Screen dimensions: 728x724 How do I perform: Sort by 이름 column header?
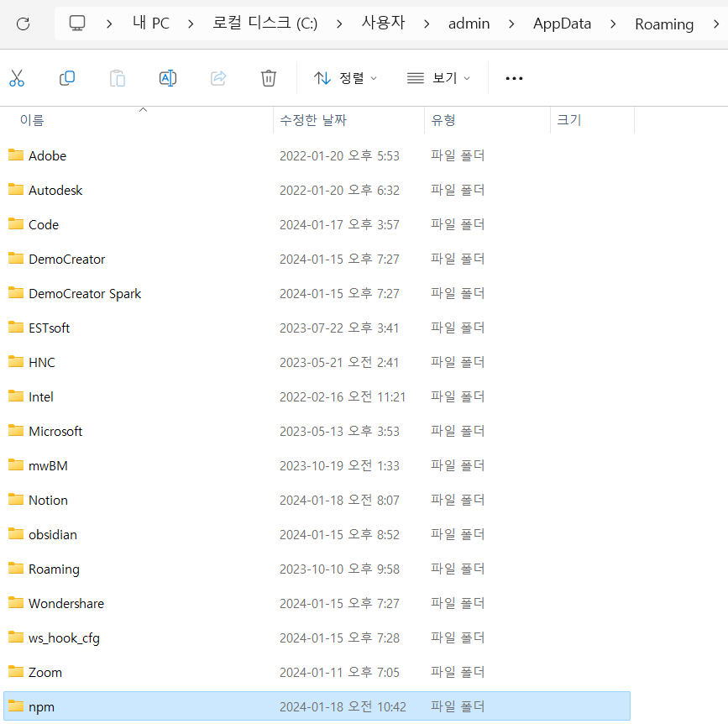pos(32,120)
